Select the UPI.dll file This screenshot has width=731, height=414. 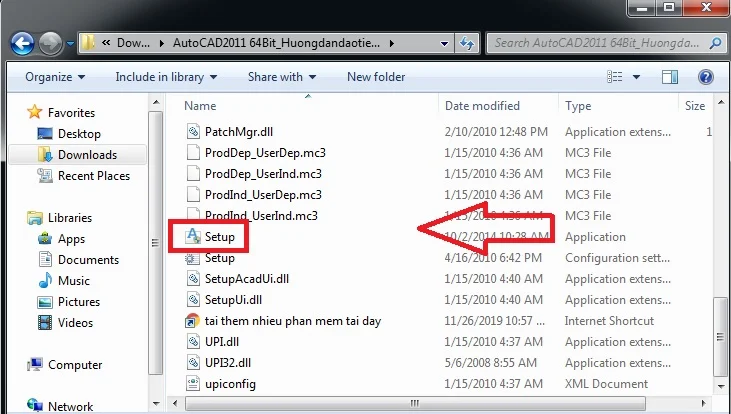221,342
